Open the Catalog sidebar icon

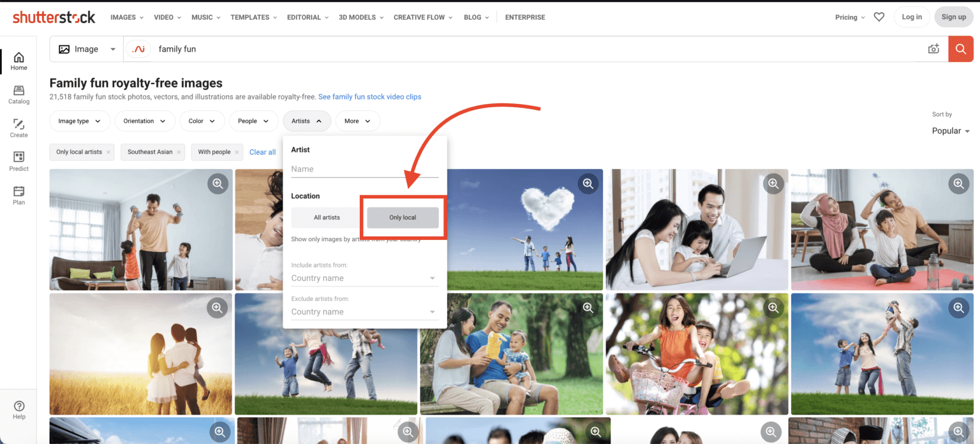(x=19, y=95)
